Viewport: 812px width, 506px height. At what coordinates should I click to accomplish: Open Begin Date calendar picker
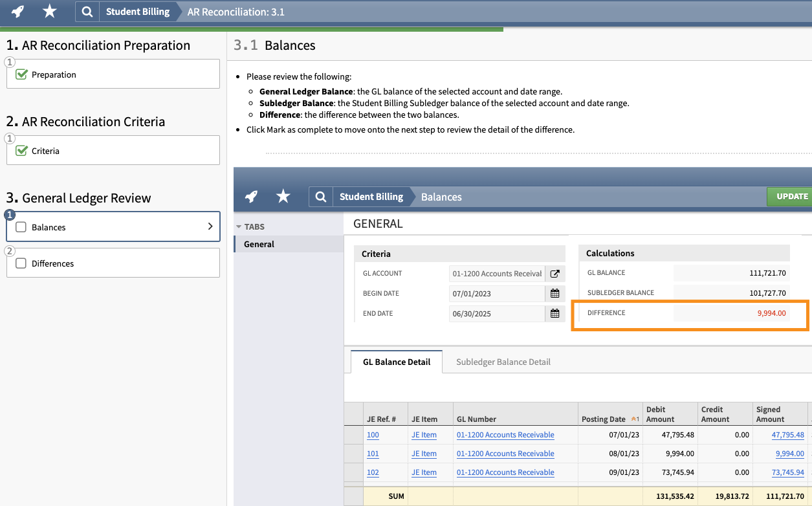554,294
